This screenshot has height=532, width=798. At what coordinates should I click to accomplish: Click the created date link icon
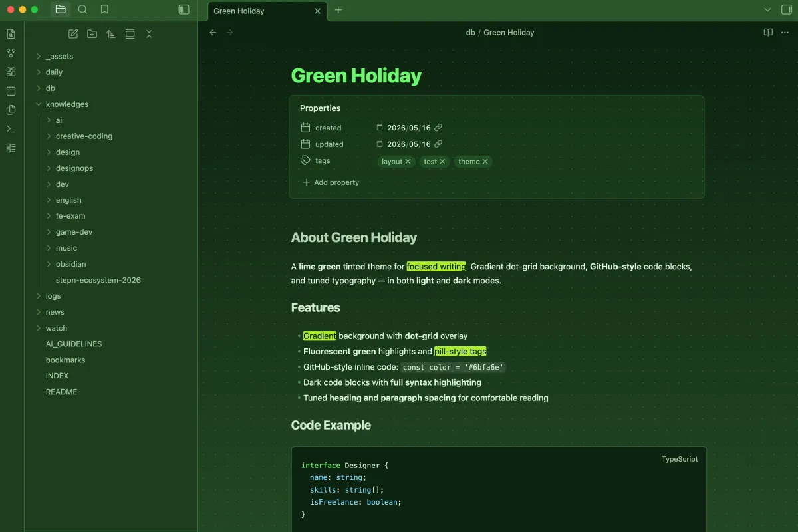[x=438, y=128]
